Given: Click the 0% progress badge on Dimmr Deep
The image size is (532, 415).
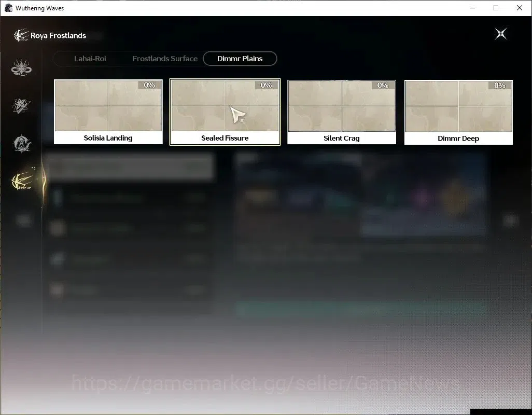Looking at the screenshot, I should 500,86.
